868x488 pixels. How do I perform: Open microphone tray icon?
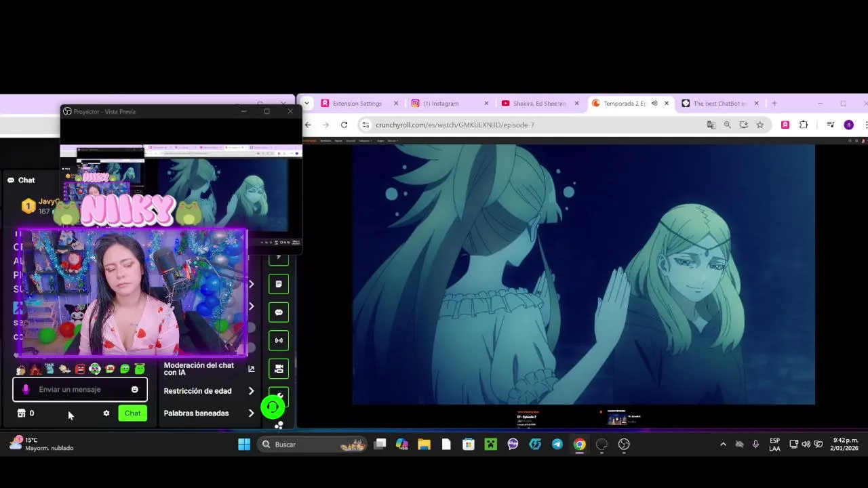pos(755,445)
